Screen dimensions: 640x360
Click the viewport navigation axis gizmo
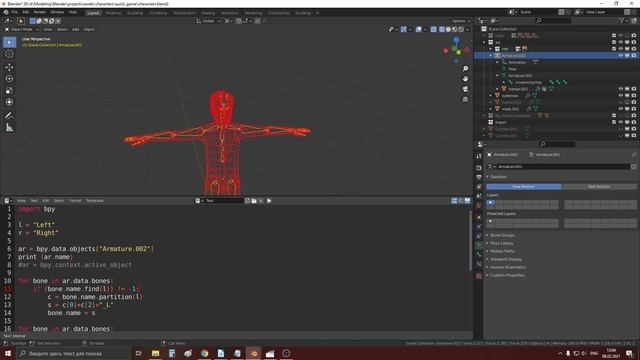[456, 50]
